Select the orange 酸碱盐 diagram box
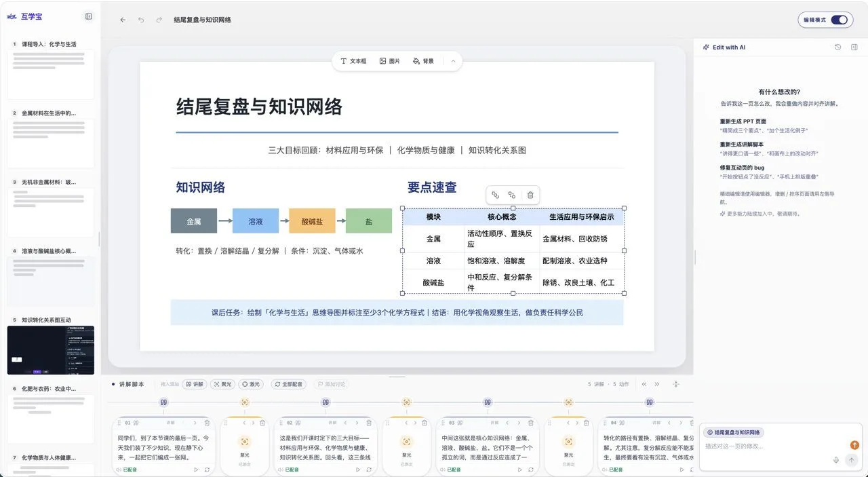This screenshot has height=477, width=868. [x=312, y=221]
